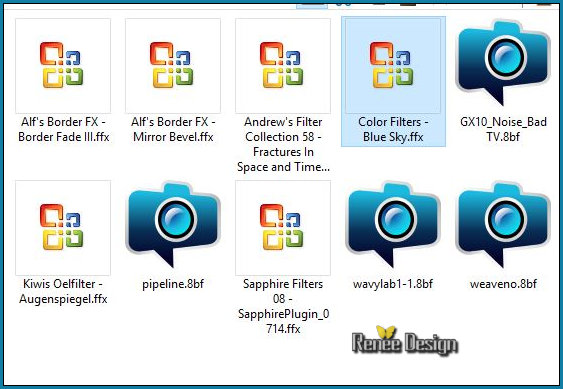Click the Kiwis Oelfilter Augenspiegel file icon

(63, 228)
